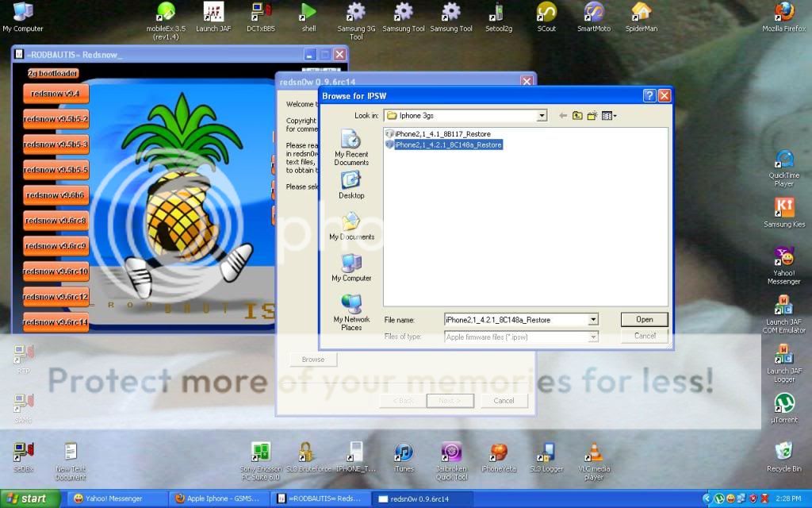Expand the File name dropdown arrow
This screenshot has width=812, height=508.
coord(593,320)
